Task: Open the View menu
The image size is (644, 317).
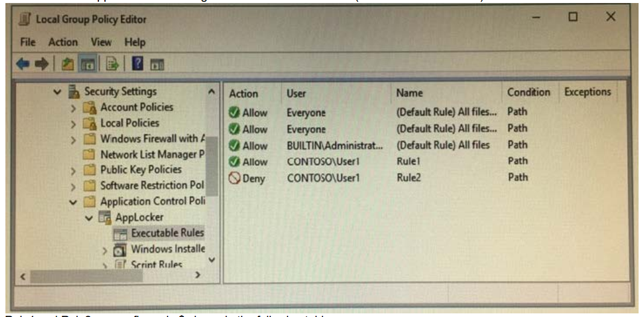Action: click(x=101, y=42)
